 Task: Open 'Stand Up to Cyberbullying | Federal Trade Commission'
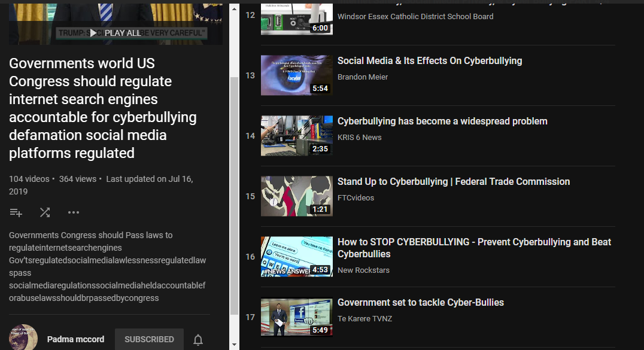pyautogui.click(x=454, y=181)
